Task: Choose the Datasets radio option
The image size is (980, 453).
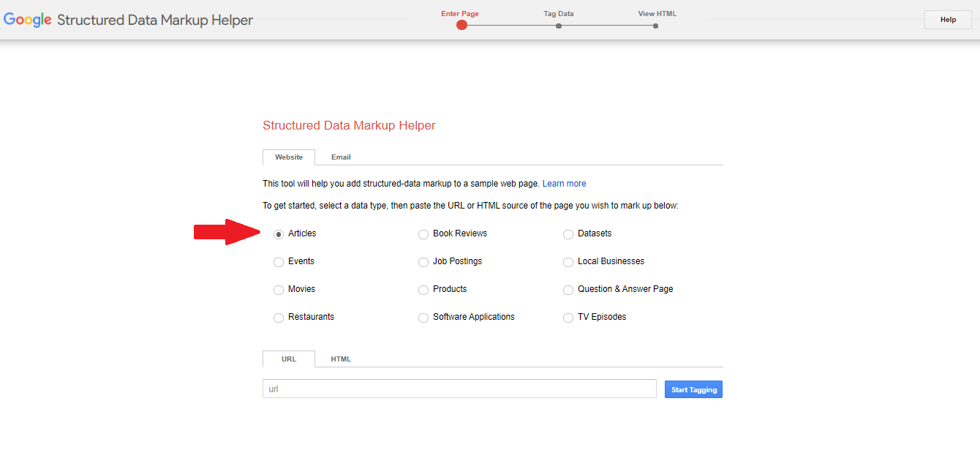Action: [x=568, y=234]
